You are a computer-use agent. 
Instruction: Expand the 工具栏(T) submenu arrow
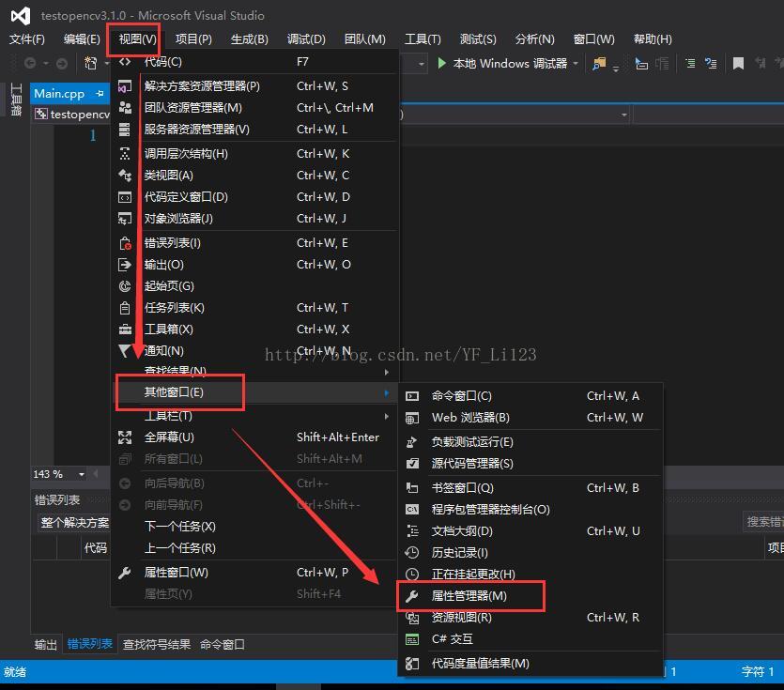[387, 416]
